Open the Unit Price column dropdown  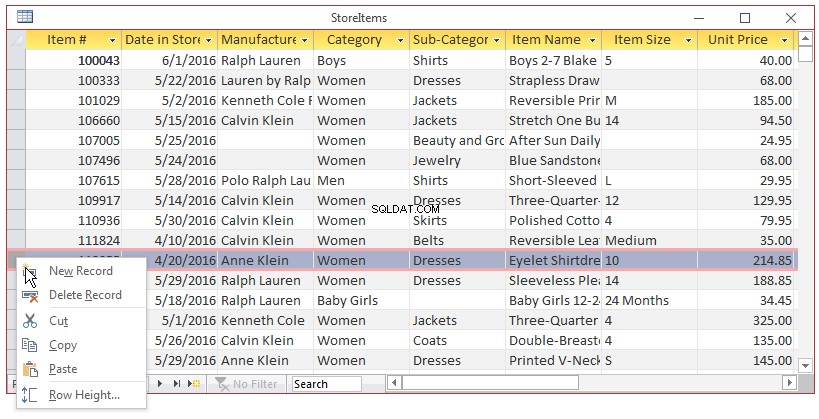tap(785, 40)
